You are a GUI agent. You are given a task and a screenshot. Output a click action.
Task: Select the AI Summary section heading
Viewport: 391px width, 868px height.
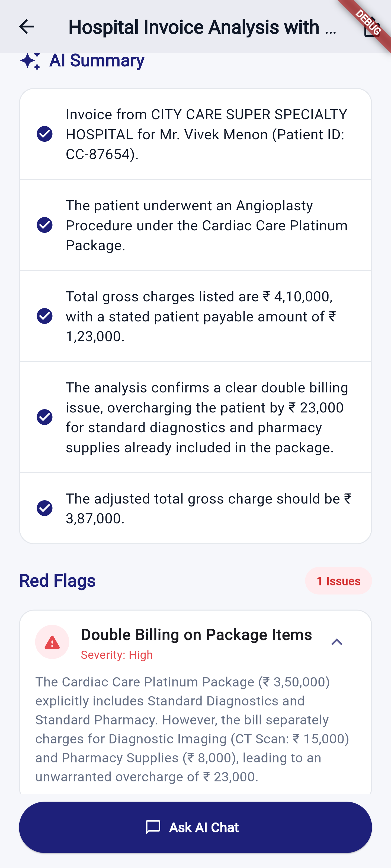97,61
